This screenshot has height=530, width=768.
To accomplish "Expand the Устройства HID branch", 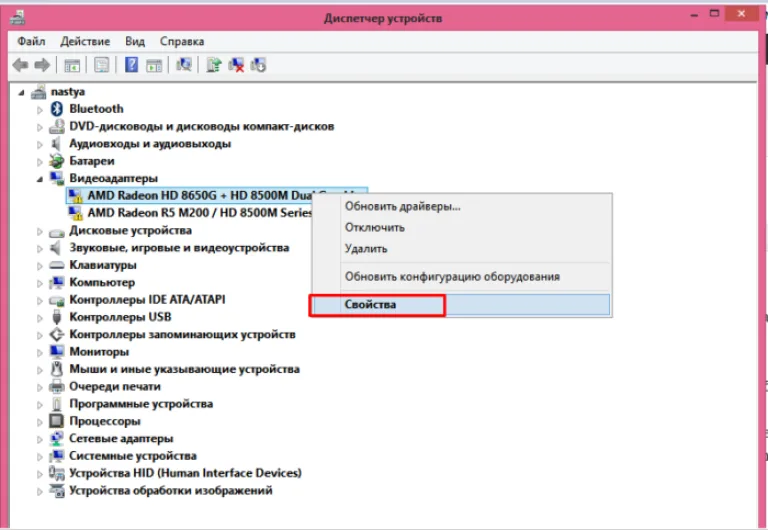I will (x=40, y=474).
